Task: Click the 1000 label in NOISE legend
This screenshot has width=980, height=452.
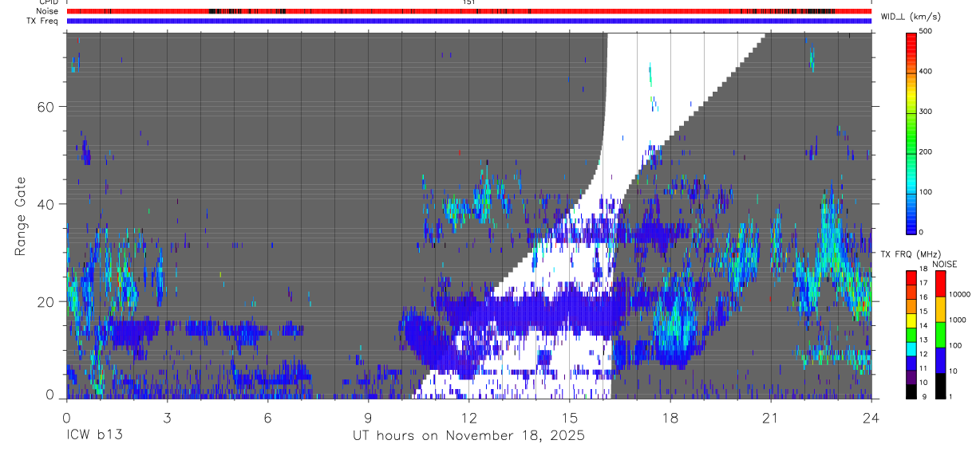Action: pos(958,320)
